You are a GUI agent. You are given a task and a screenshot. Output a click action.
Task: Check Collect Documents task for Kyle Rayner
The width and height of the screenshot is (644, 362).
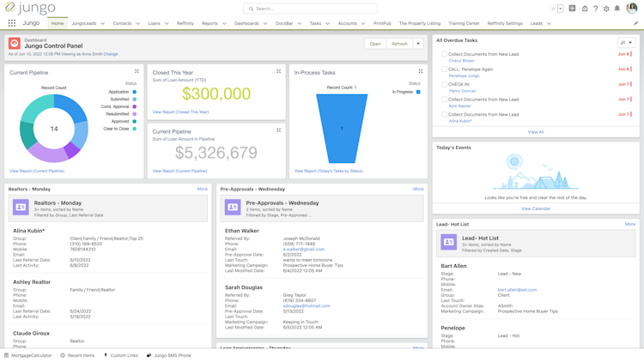click(444, 100)
